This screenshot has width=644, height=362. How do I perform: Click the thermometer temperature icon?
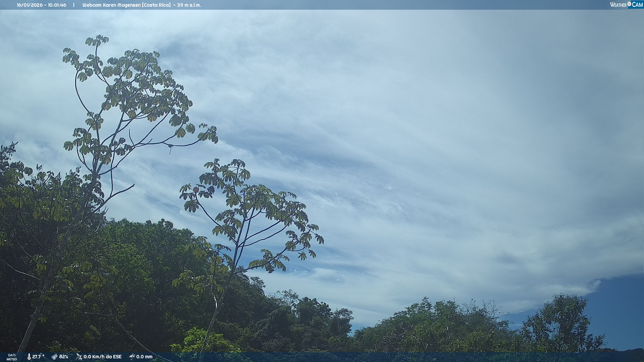pos(29,357)
